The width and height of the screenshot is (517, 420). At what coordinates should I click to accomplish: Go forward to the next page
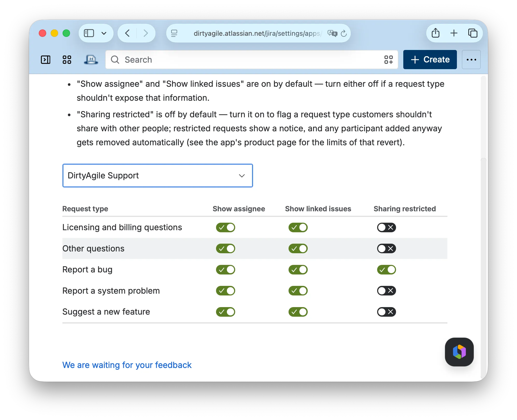(146, 33)
